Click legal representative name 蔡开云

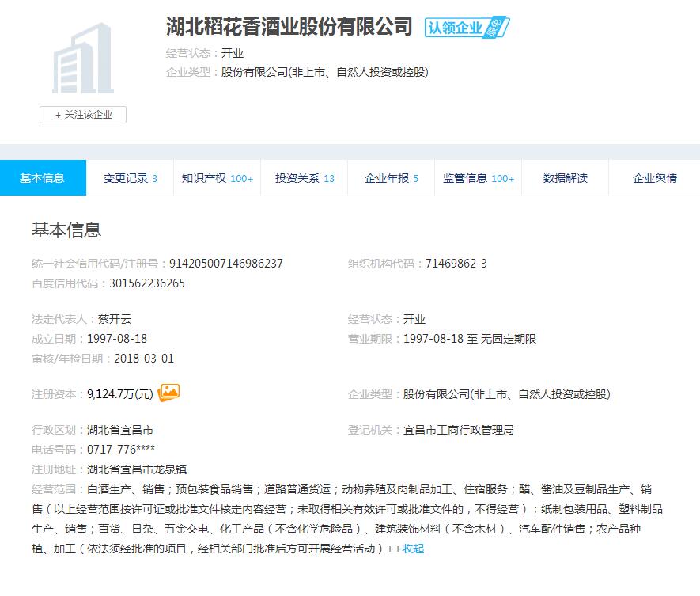click(x=115, y=319)
